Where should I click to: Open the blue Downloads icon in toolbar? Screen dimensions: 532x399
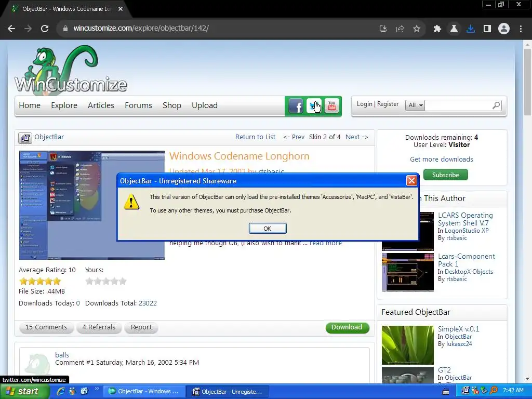coord(471,29)
